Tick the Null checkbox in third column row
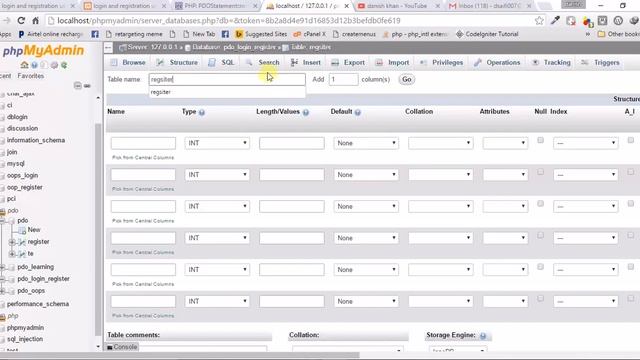Screen dimensions: 640x360 click(x=540, y=204)
